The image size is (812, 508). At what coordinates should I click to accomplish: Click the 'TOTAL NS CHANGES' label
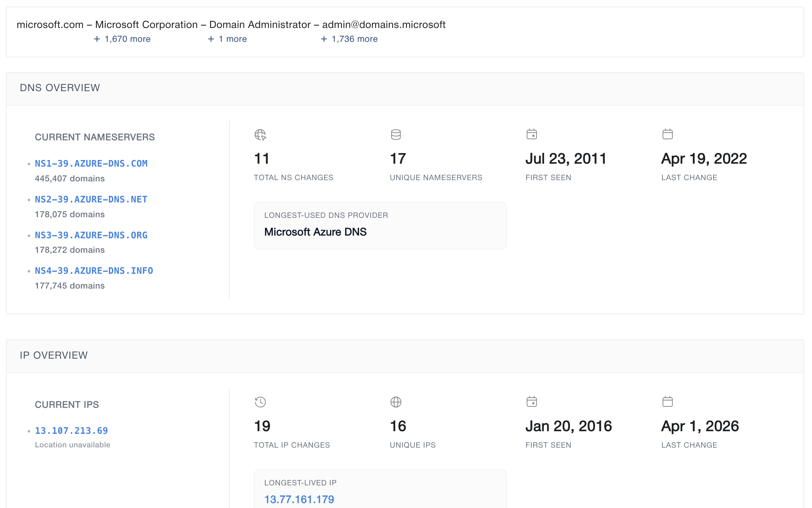[x=293, y=177]
